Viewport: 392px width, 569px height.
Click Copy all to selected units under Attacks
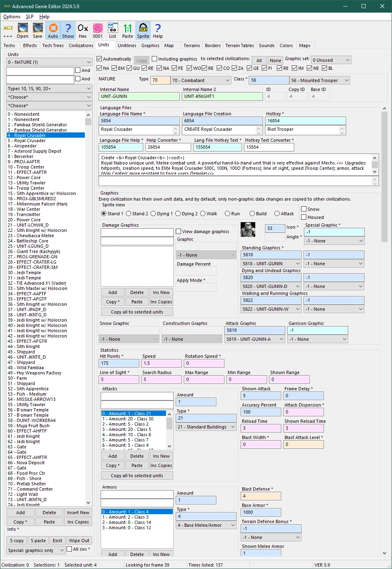[137, 476]
